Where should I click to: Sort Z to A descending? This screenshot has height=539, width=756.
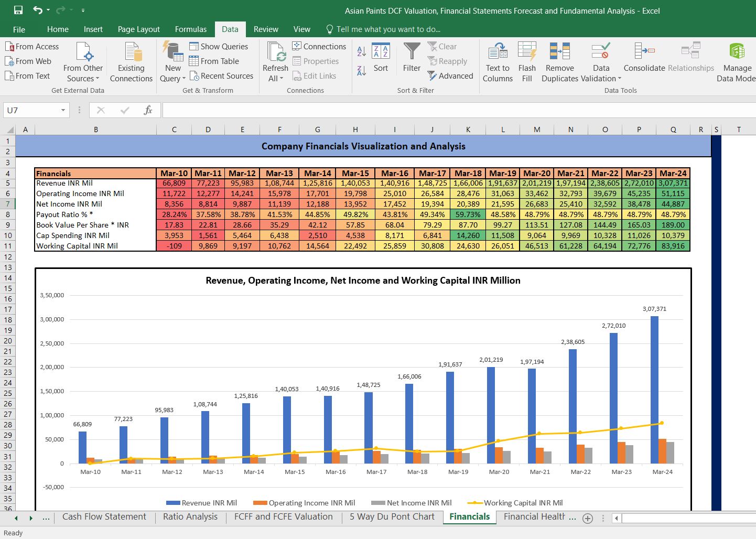[x=361, y=70]
